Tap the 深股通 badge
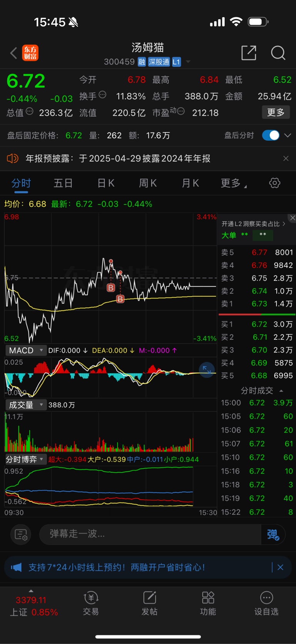This screenshot has height=644, width=296. pyautogui.click(x=159, y=62)
